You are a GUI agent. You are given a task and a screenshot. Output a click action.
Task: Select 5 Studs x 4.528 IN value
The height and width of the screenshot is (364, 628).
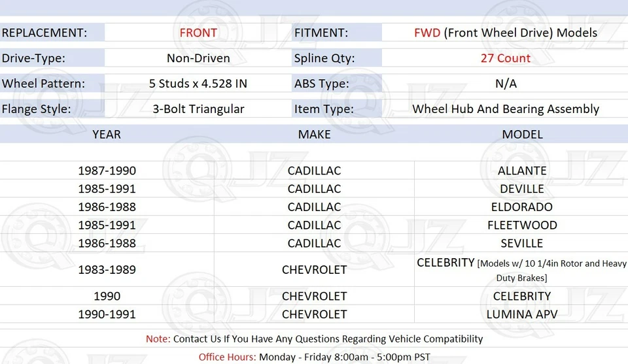pyautogui.click(x=198, y=84)
